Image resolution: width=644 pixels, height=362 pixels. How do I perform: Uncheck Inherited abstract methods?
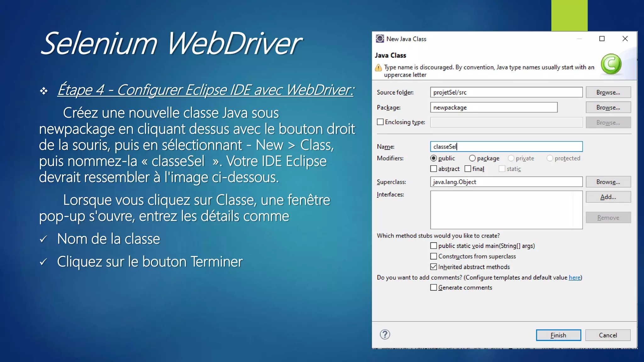[x=434, y=267]
